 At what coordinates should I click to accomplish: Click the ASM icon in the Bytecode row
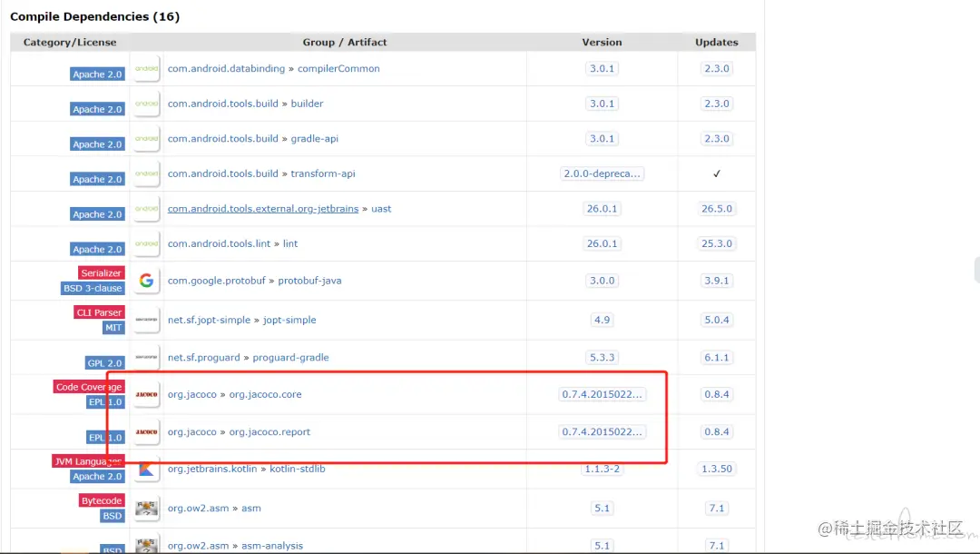click(x=146, y=508)
